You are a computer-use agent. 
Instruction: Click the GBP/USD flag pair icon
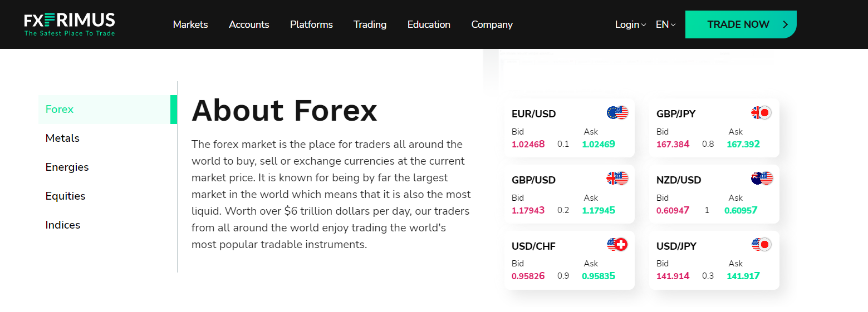coord(617,179)
